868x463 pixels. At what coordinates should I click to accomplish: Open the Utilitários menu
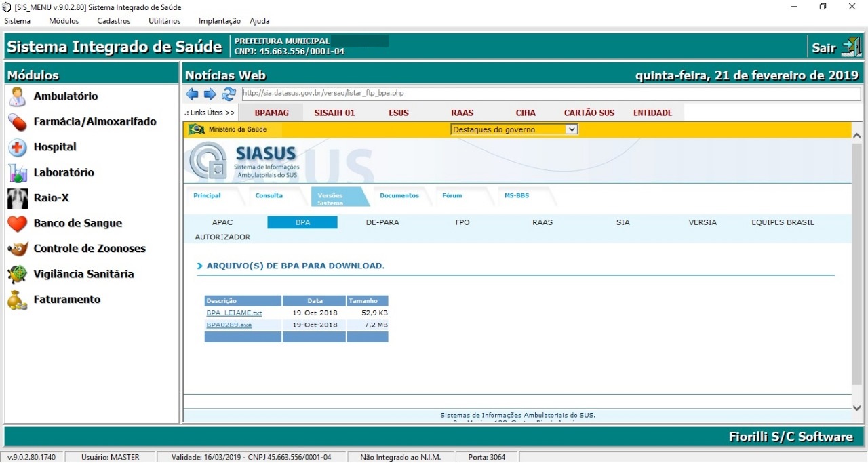[165, 21]
